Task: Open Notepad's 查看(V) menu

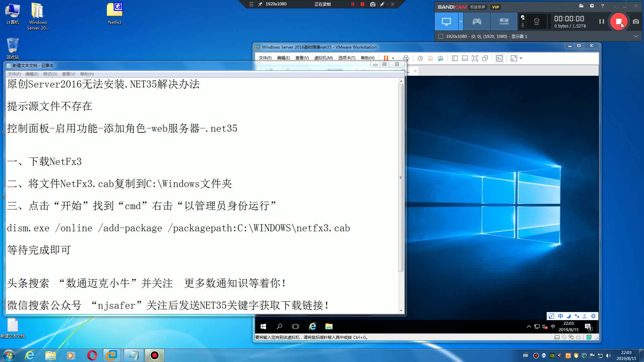Action: pyautogui.click(x=68, y=74)
